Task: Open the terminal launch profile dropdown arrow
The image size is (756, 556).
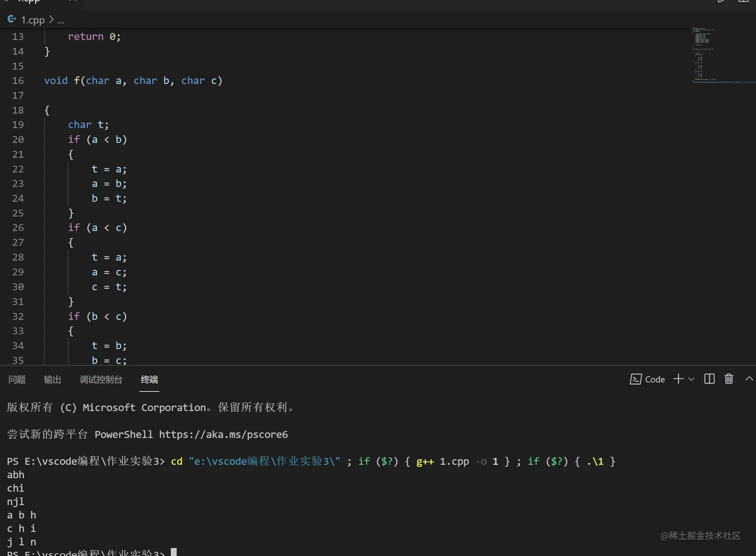Action: pos(691,379)
